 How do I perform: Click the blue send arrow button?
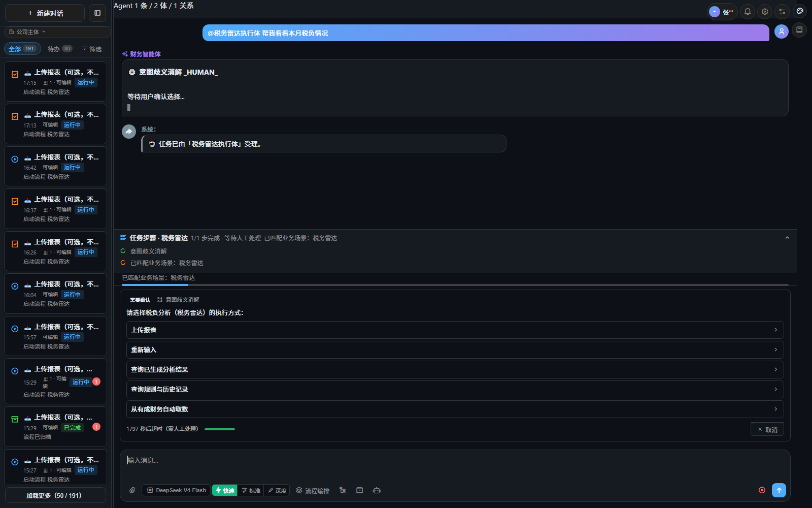(779, 490)
